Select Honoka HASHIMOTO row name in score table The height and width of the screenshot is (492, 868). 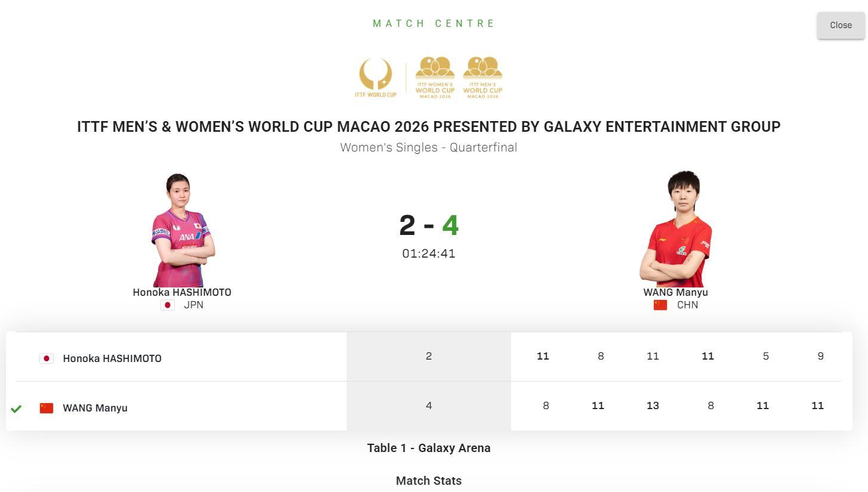(x=112, y=358)
